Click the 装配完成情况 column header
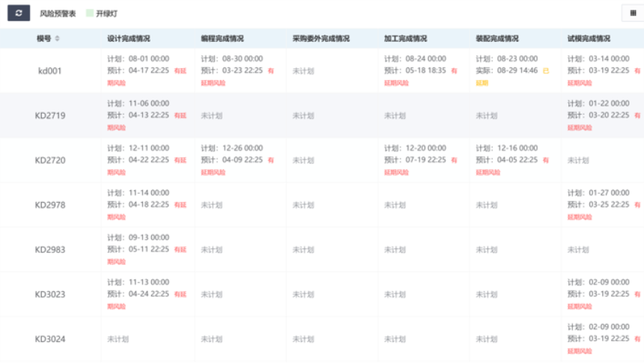 click(497, 39)
